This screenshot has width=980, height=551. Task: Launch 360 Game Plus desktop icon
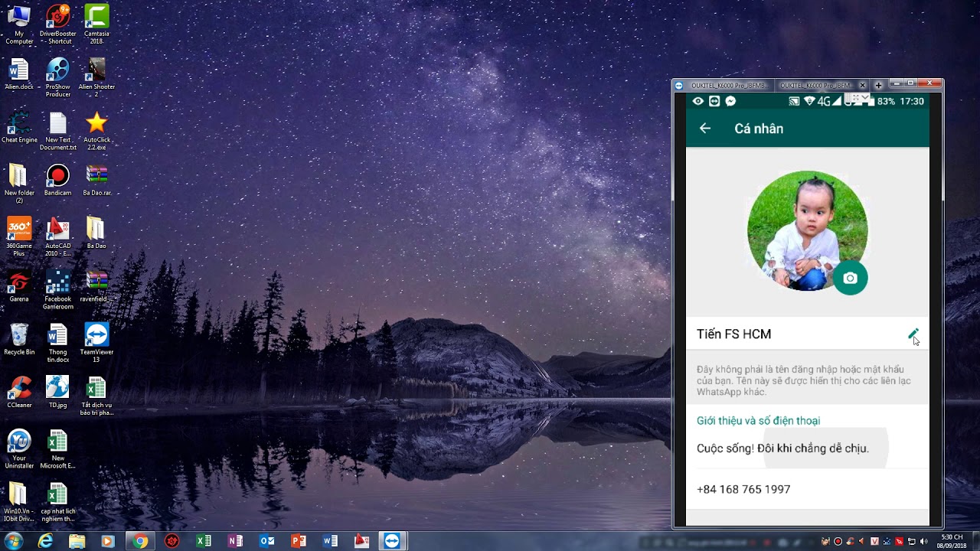coord(19,236)
